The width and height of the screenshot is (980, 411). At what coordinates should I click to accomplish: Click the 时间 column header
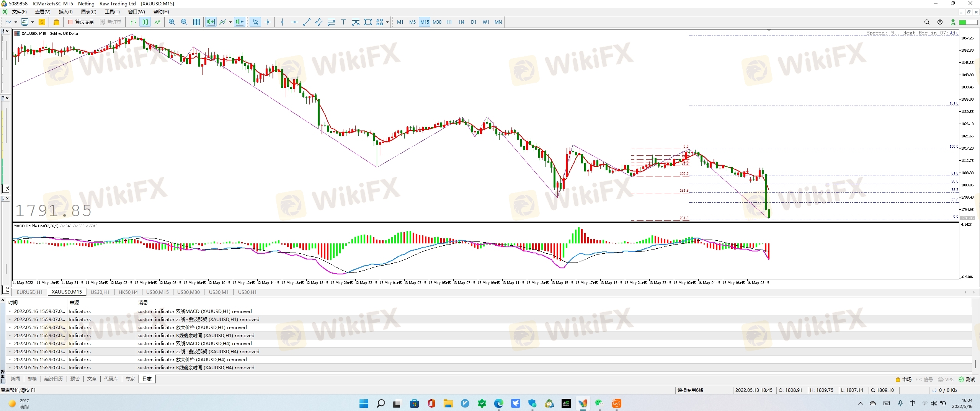coord(37,303)
